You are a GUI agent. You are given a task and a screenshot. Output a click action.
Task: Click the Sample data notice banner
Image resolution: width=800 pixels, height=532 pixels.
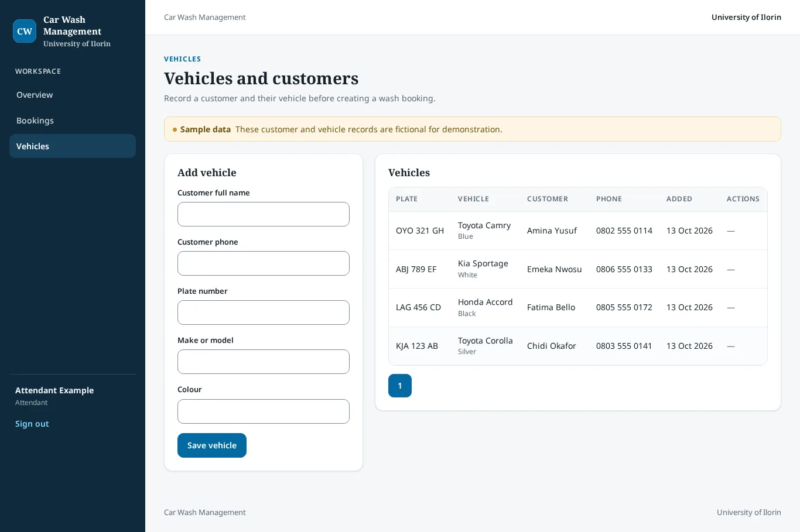473,129
